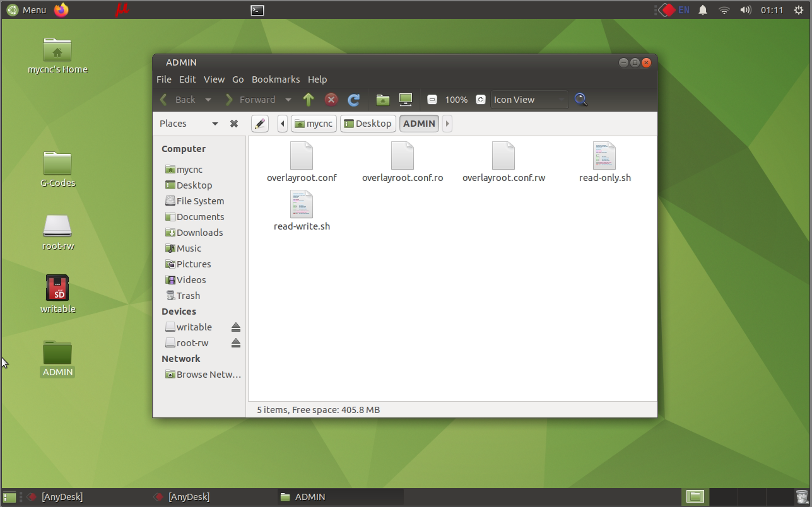812x507 pixels.
Task: Toggle the pencil location edit button
Action: [x=260, y=124]
